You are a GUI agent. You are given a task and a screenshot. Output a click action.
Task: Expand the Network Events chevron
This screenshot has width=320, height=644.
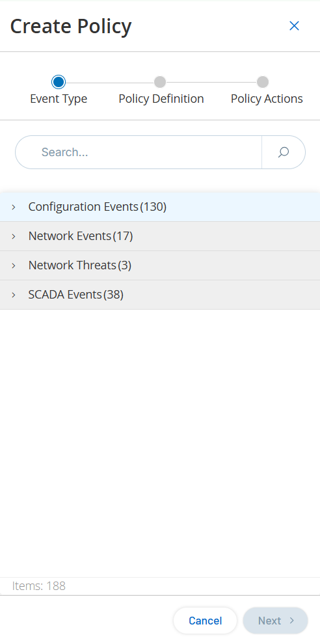(14, 236)
